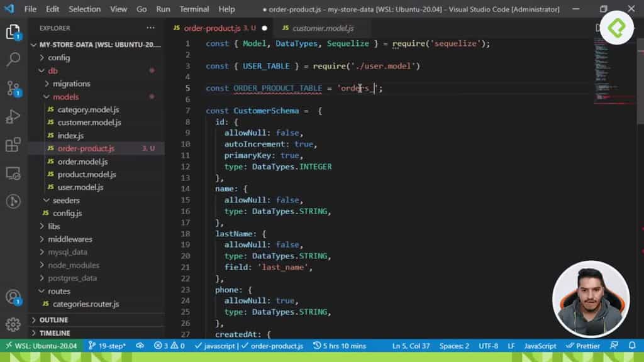The height and width of the screenshot is (362, 644).
Task: Open the Extensions view
Action: coord(13,145)
